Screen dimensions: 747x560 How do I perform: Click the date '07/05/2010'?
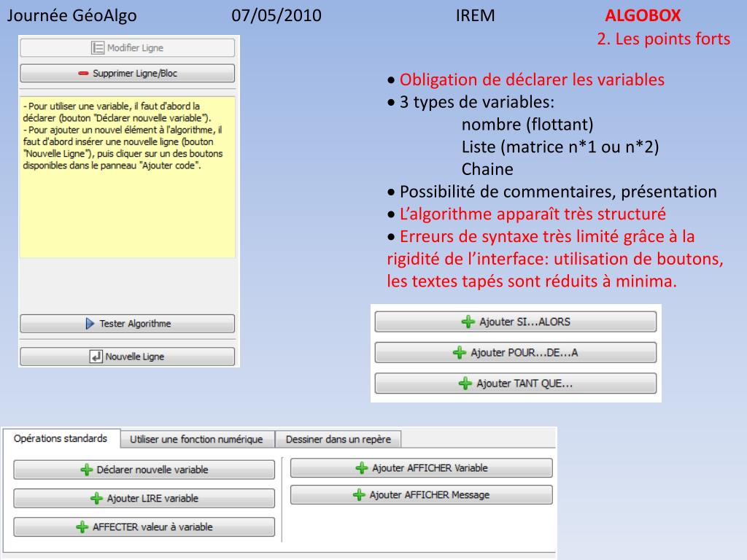(276, 16)
